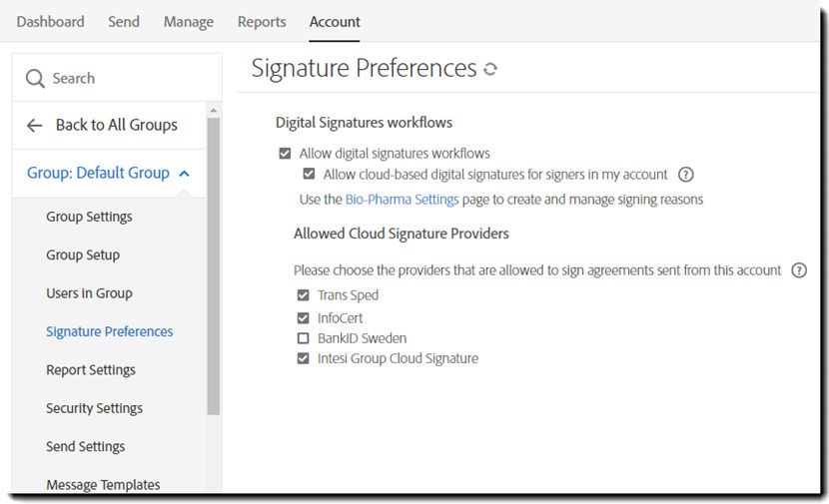829x504 pixels.
Task: Disable the InfoCert provider checkbox
Action: point(303,318)
